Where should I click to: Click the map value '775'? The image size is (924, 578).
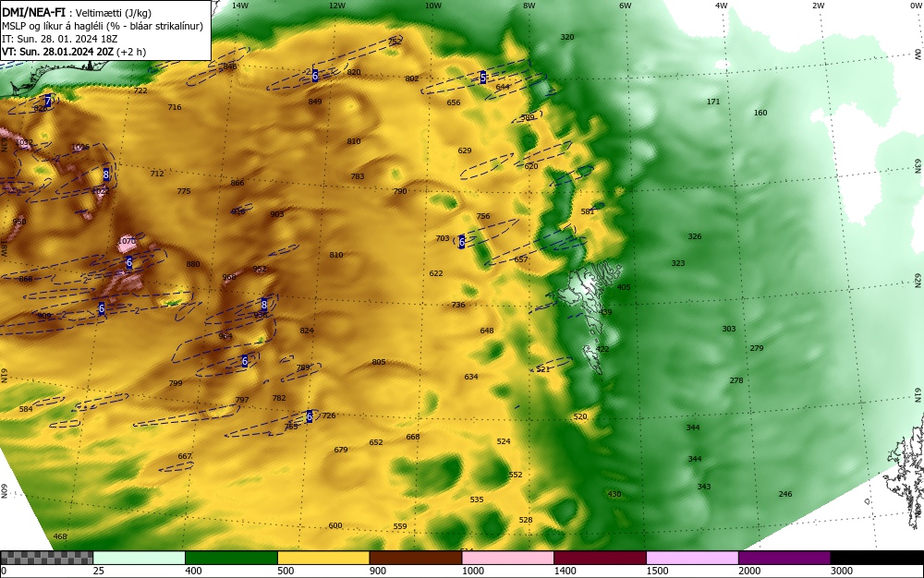(x=184, y=191)
